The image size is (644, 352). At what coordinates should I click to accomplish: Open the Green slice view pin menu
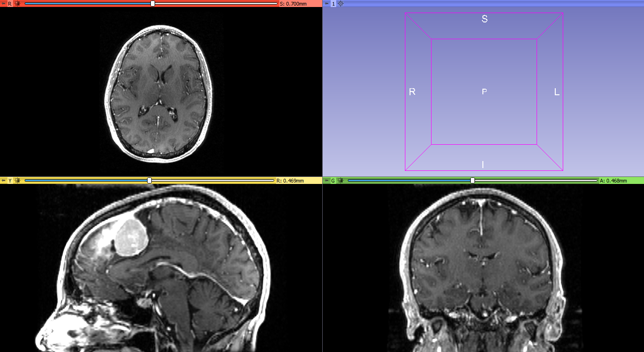[x=326, y=180]
